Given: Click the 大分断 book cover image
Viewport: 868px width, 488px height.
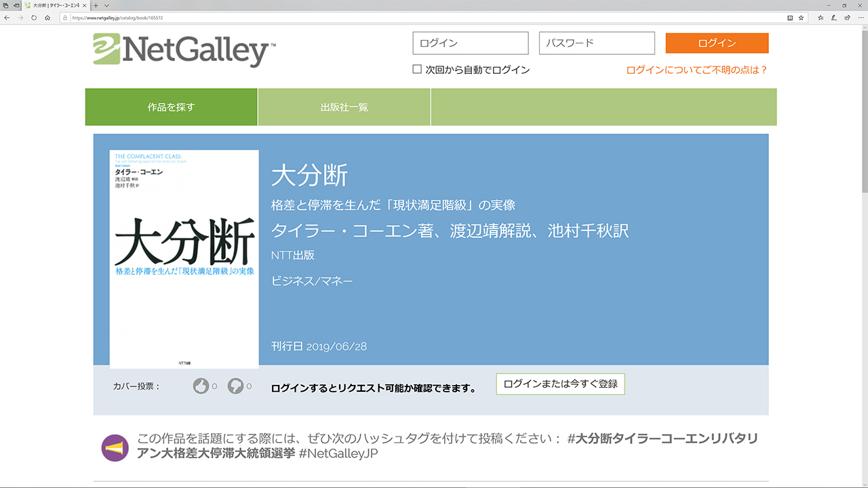Looking at the screenshot, I should (x=184, y=259).
